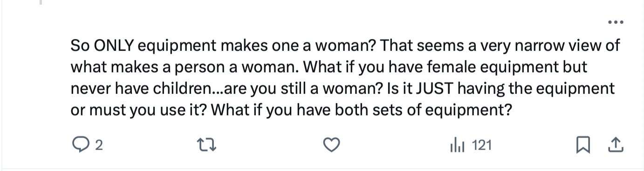644x171 pixels.
Task: Open the three-dot more options menu
Action: point(616,22)
